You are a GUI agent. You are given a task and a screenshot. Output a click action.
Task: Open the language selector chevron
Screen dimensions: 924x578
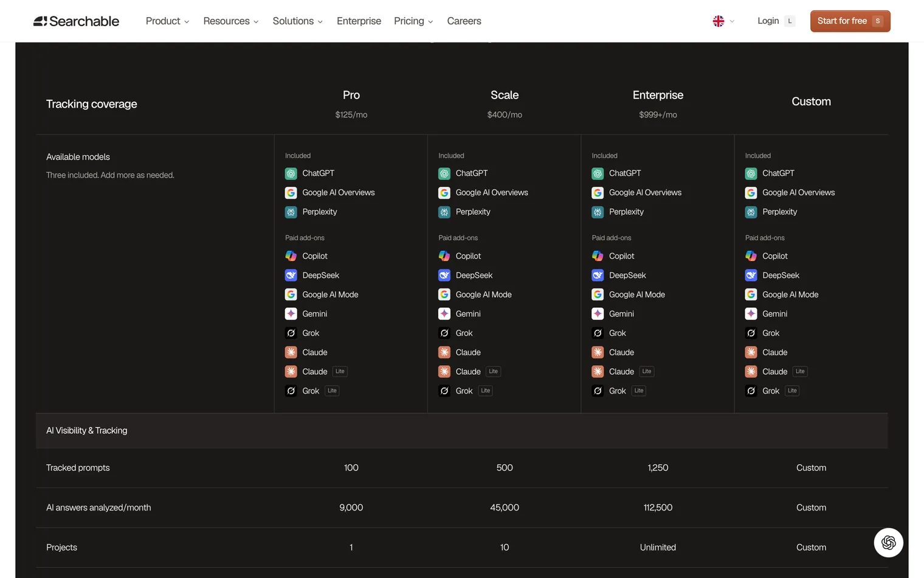pos(732,21)
